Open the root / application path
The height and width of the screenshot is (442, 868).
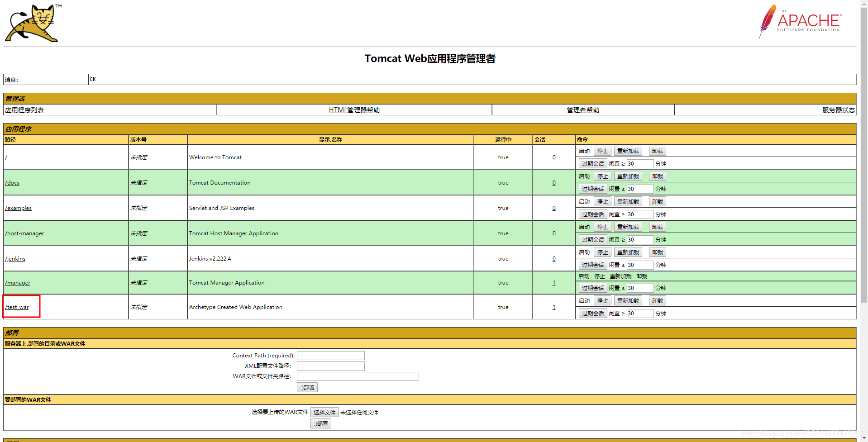click(6, 157)
